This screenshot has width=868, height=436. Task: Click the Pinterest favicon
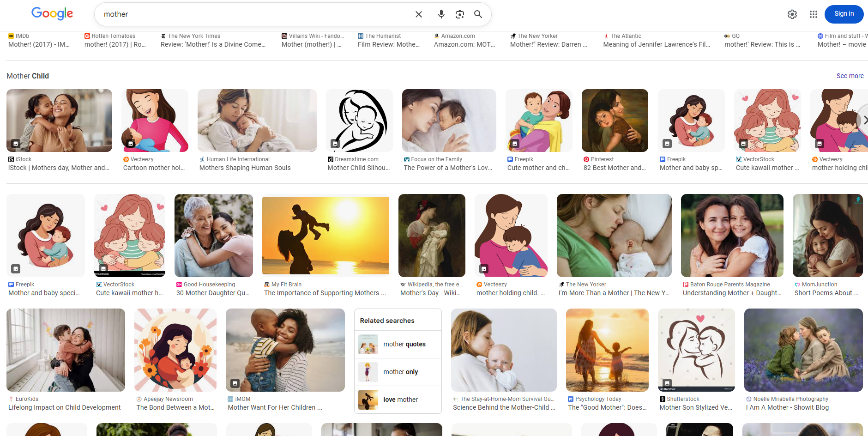pos(586,159)
